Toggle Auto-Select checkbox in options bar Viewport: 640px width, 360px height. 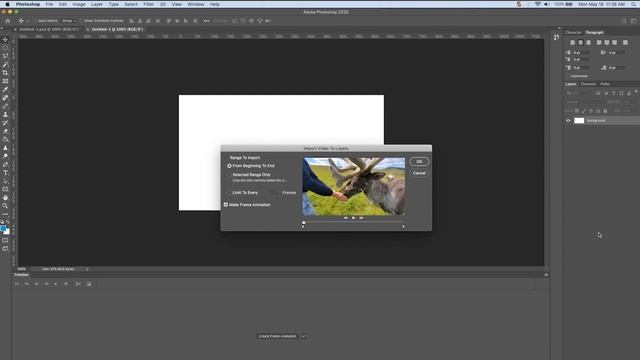[36, 21]
